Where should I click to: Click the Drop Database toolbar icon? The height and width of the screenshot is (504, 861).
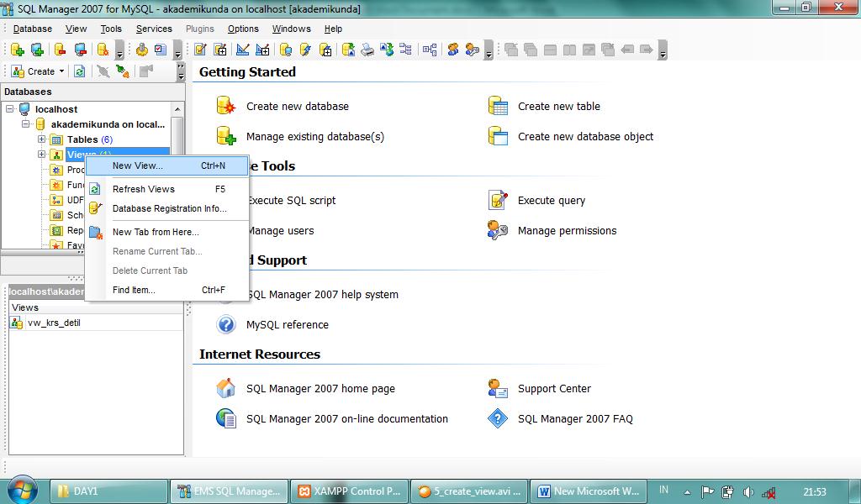click(x=60, y=50)
